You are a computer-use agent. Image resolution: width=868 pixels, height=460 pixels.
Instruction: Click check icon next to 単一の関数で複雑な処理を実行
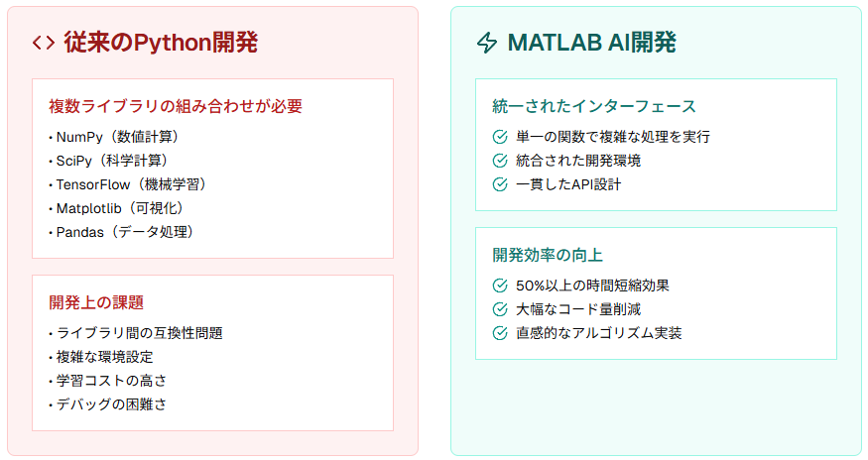pos(500,137)
